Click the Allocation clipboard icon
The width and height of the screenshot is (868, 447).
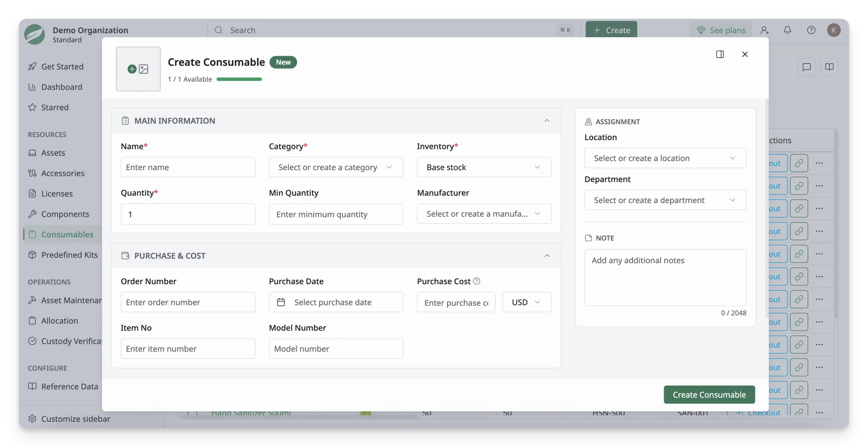click(x=32, y=321)
